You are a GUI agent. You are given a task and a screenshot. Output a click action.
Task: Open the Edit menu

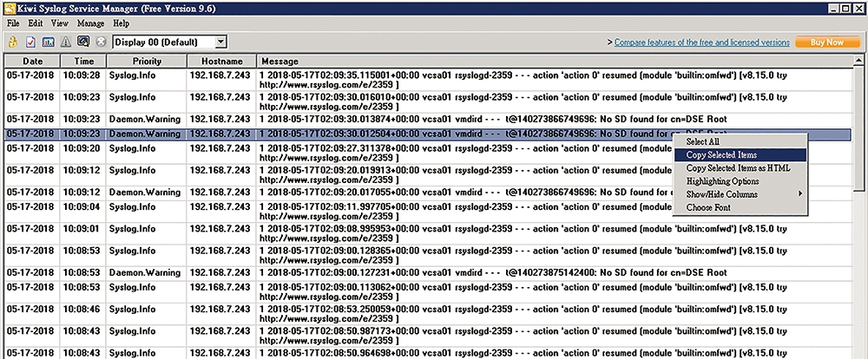pos(36,23)
